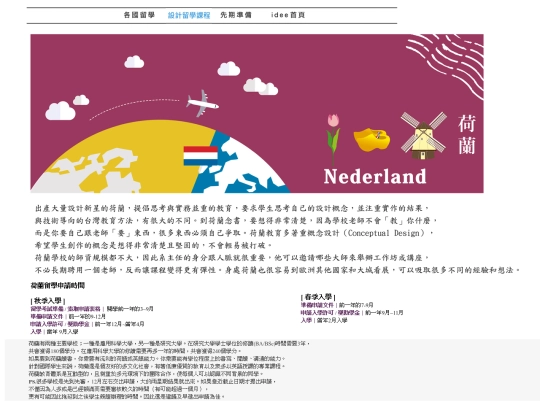Click 申請入學許可 in the 春季入學 list
540x405 pixels.
tap(317, 313)
